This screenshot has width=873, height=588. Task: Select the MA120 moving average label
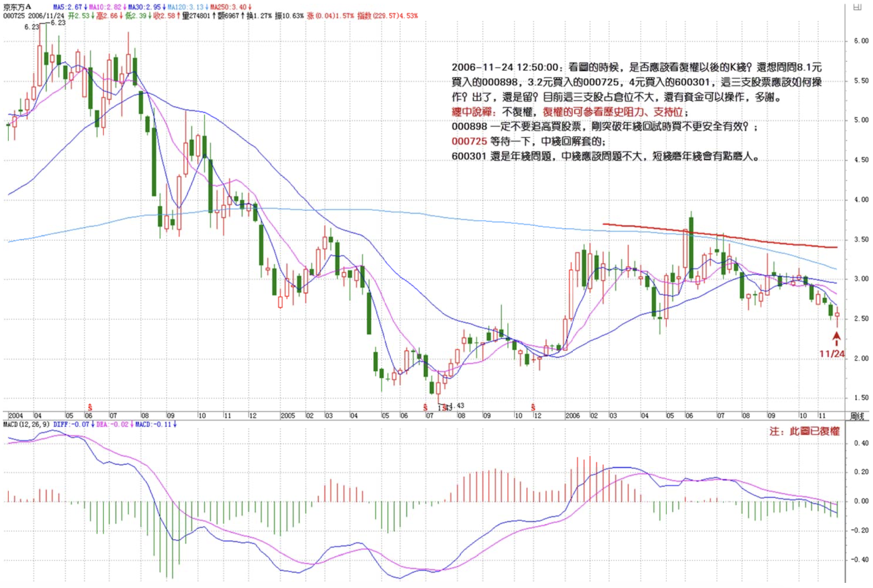[x=185, y=7]
